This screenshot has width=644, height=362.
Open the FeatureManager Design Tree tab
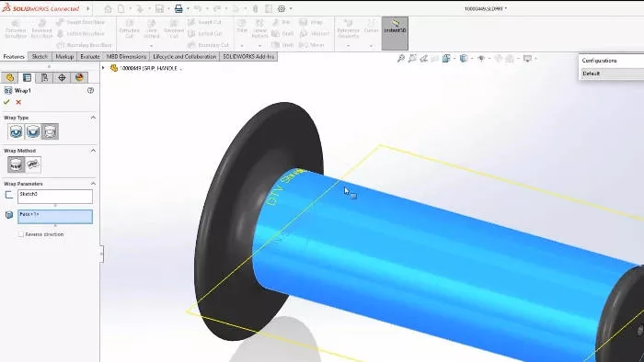[x=9, y=77]
